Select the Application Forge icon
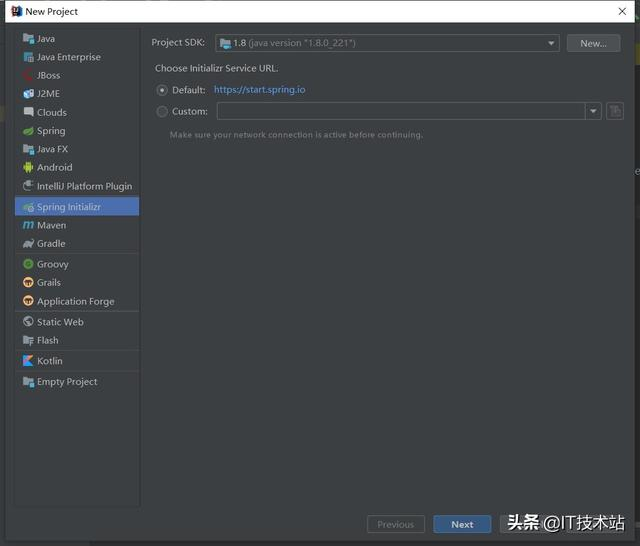 (28, 301)
